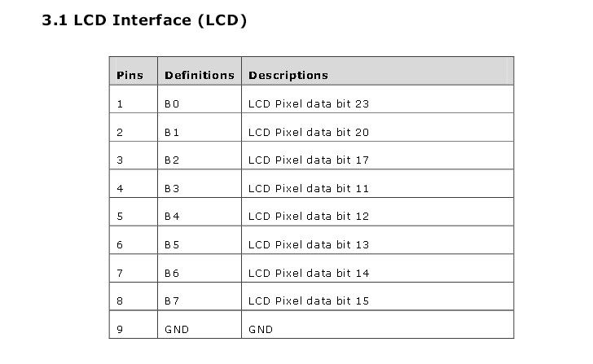Click "LCD Pixel data bit 13" description
The image size is (593, 364).
309,244
